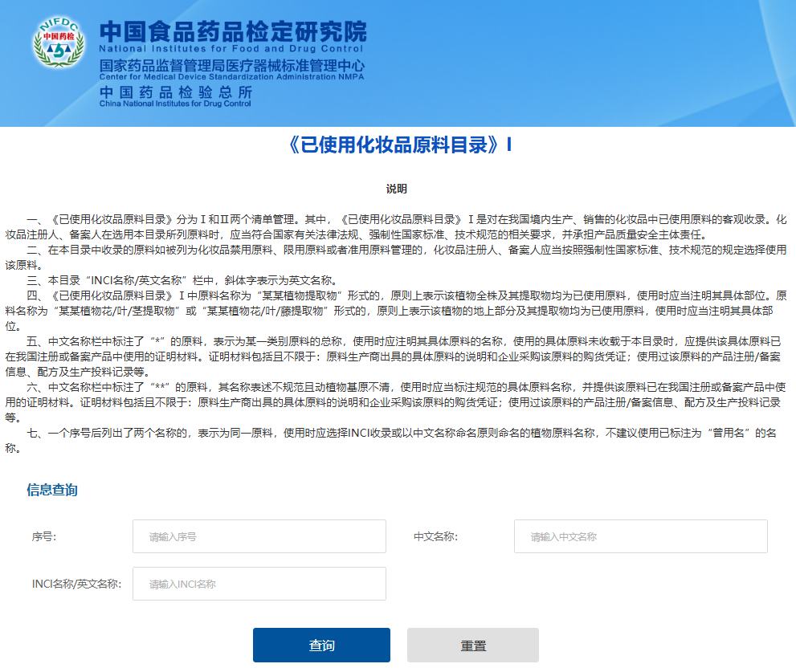Click the NIFDC logo emblem
The height and width of the screenshot is (672, 796).
pyautogui.click(x=59, y=43)
